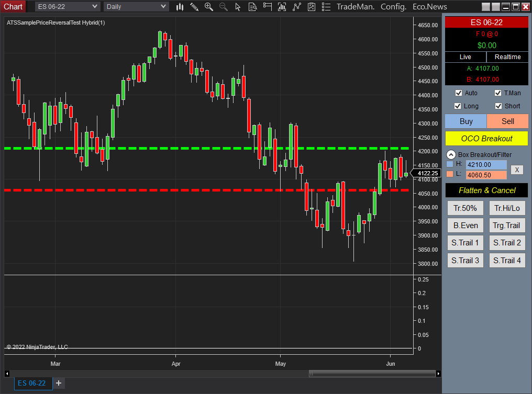Open the ES 06-22 instrument dropdown
The height and width of the screenshot is (394, 532).
tap(67, 7)
